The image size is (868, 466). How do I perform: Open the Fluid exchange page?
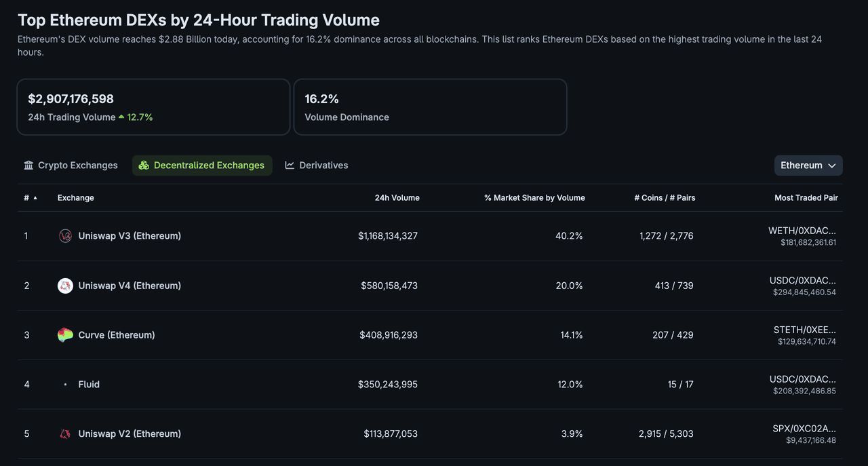[x=89, y=385]
